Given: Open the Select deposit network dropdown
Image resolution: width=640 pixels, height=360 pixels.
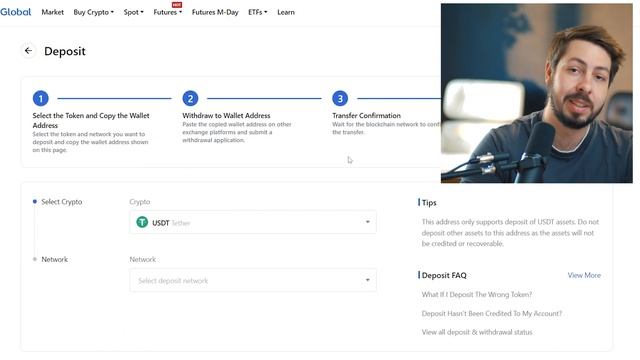Looking at the screenshot, I should 253,280.
